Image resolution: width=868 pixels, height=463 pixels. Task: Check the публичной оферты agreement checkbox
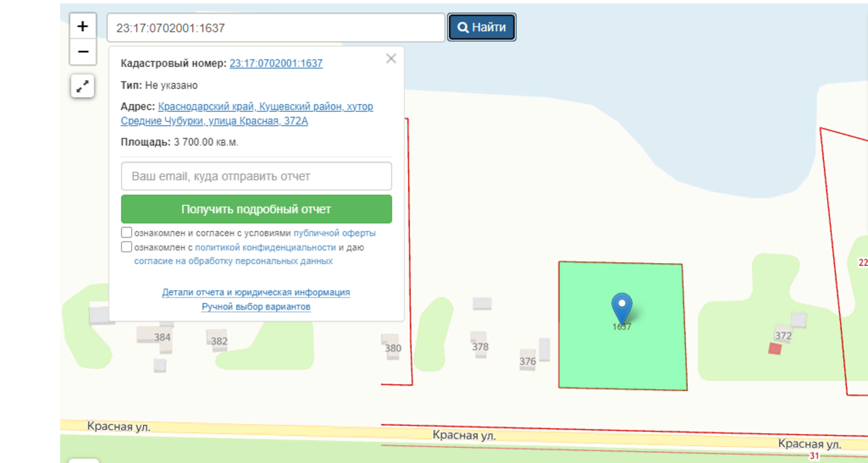127,233
